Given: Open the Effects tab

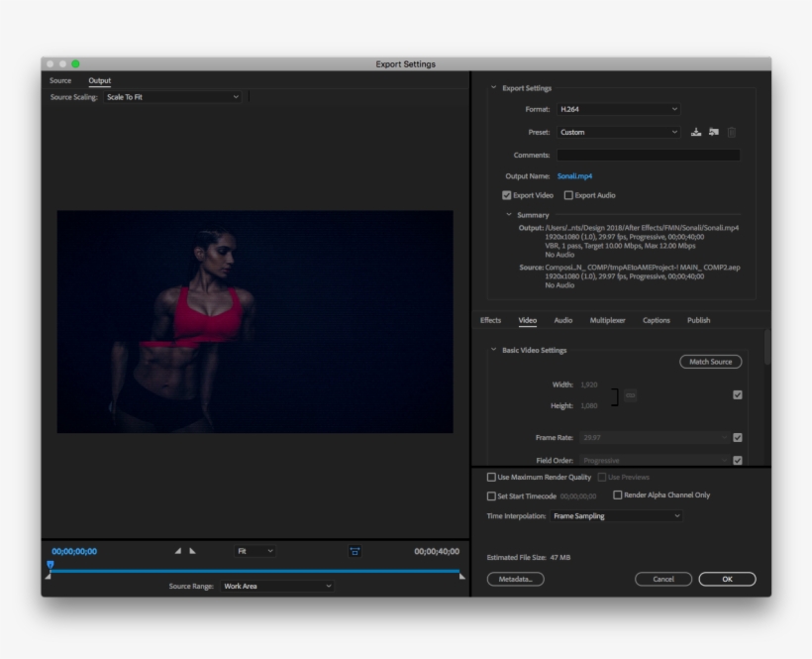Looking at the screenshot, I should click(490, 320).
